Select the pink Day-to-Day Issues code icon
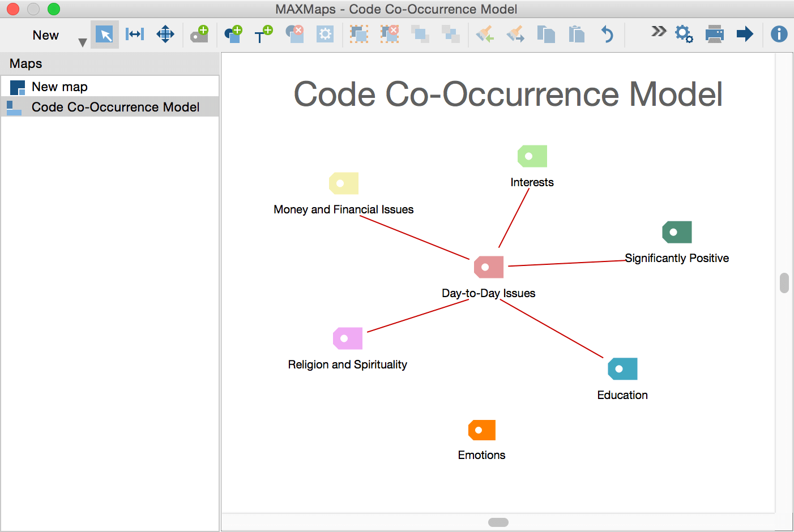 click(489, 267)
